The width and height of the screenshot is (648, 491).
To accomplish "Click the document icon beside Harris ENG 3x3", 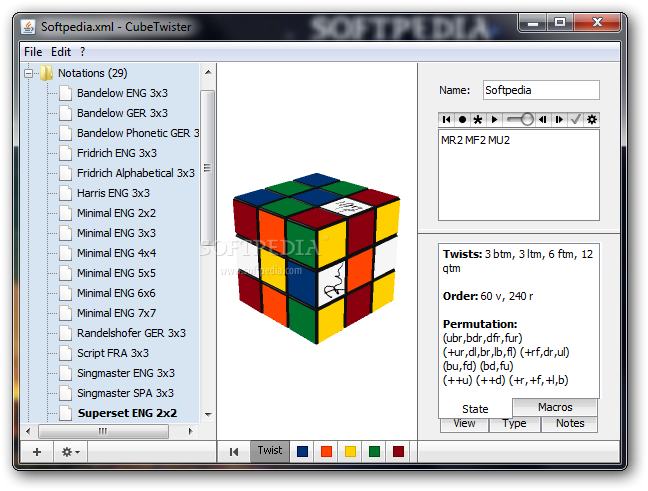I will point(65,193).
